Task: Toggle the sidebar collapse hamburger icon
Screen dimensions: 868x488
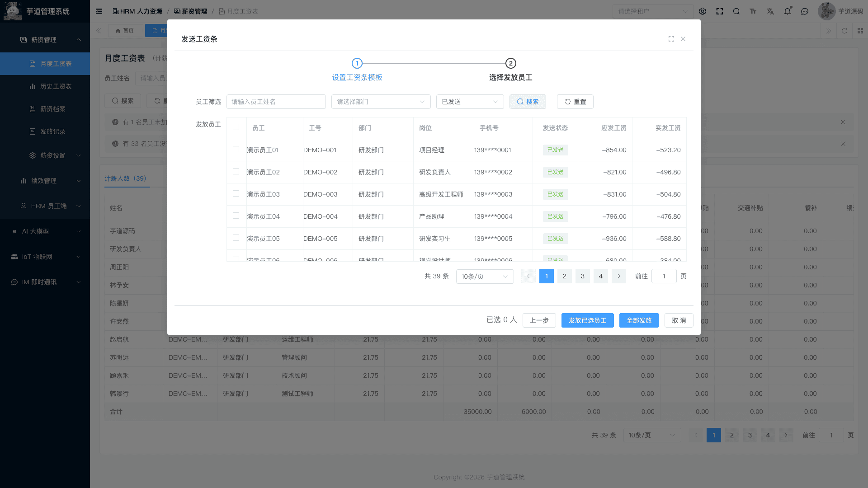Action: (x=99, y=11)
